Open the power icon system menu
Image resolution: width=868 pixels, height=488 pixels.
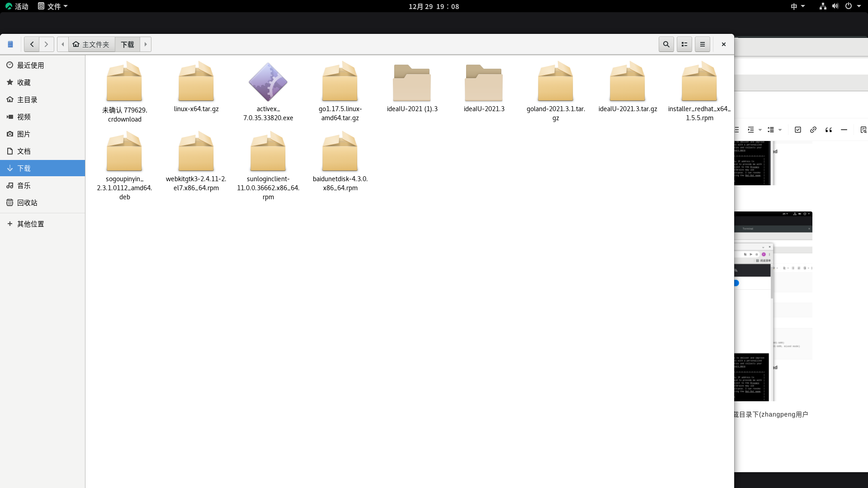(849, 6)
